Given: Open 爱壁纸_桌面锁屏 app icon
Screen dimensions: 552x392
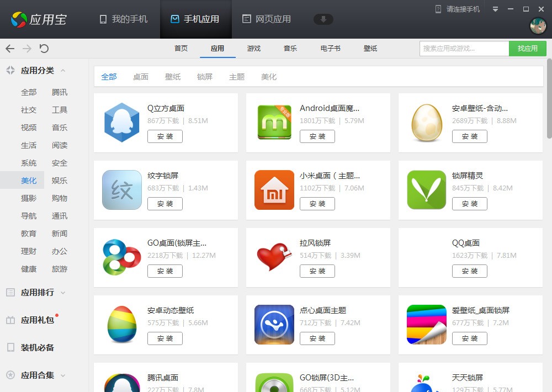Looking at the screenshot, I should 427,325.
